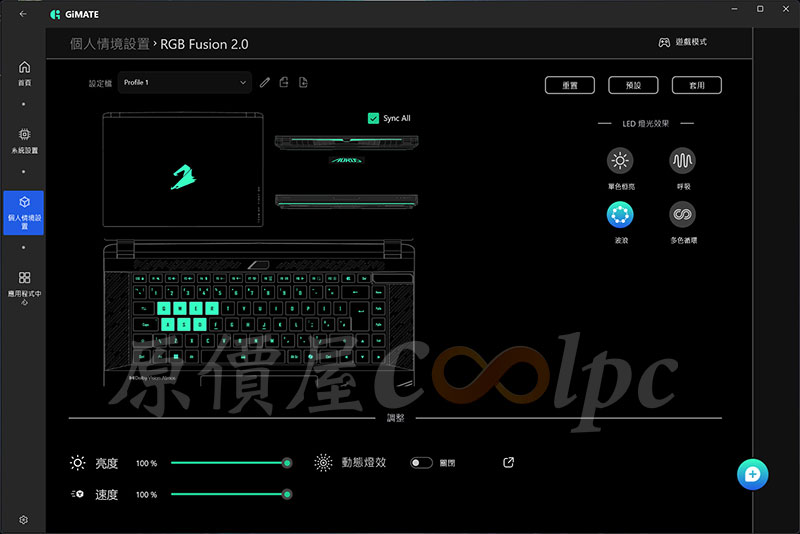Click the speed icon beside 速度
The width and height of the screenshot is (800, 534).
[78, 494]
